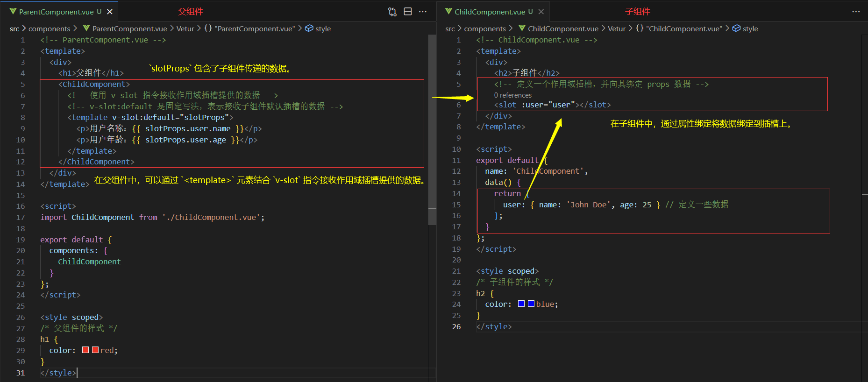868x382 pixels.
Task: Click the Vue logo on ChildComponent.vue tab
Action: point(448,11)
